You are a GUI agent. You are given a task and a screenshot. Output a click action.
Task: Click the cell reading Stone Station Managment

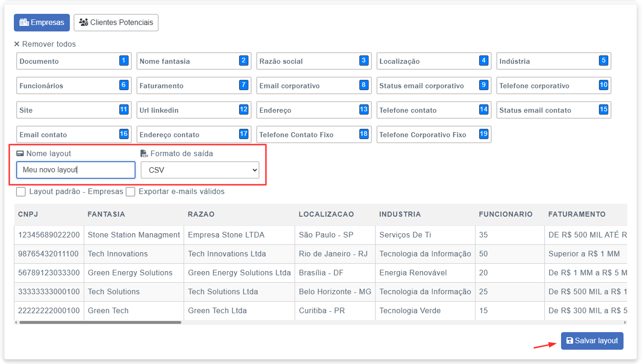pyautogui.click(x=134, y=235)
